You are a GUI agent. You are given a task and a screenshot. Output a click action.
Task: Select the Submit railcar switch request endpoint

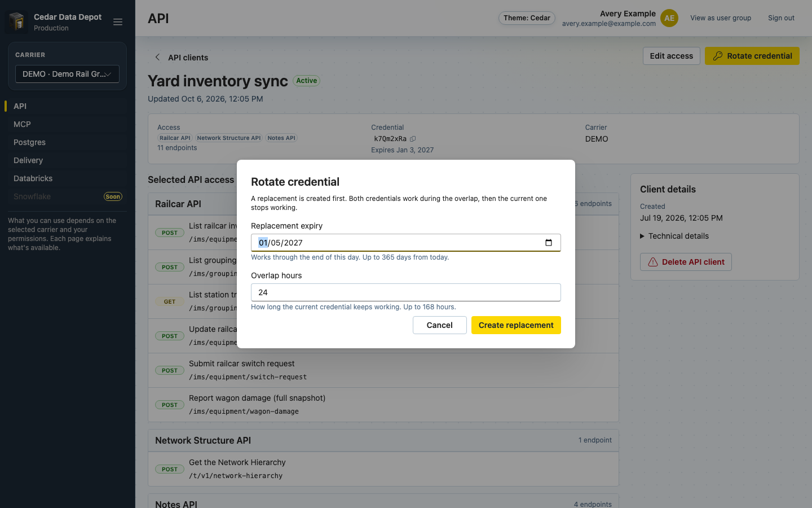[383, 370]
